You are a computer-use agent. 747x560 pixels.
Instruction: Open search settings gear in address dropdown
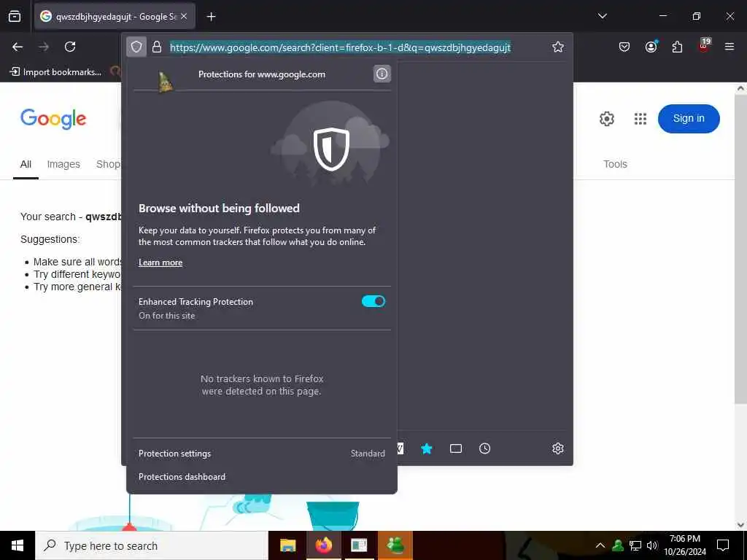pyautogui.click(x=558, y=448)
